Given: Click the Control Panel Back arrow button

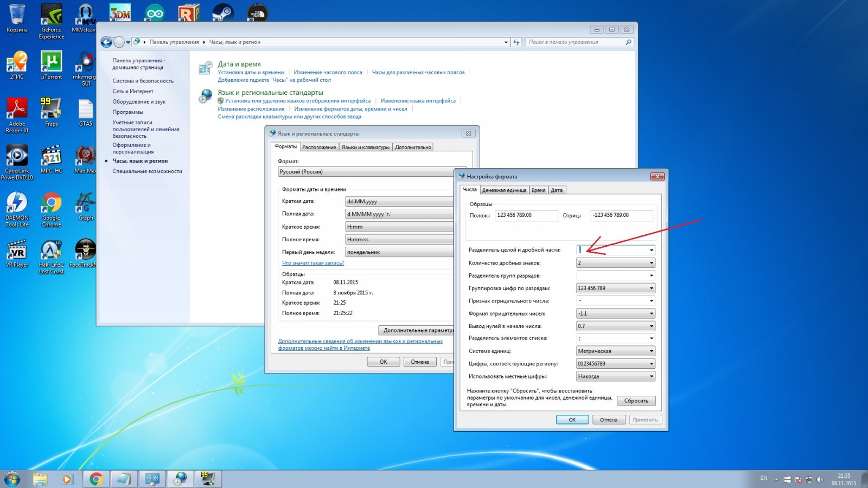Looking at the screenshot, I should [x=106, y=42].
